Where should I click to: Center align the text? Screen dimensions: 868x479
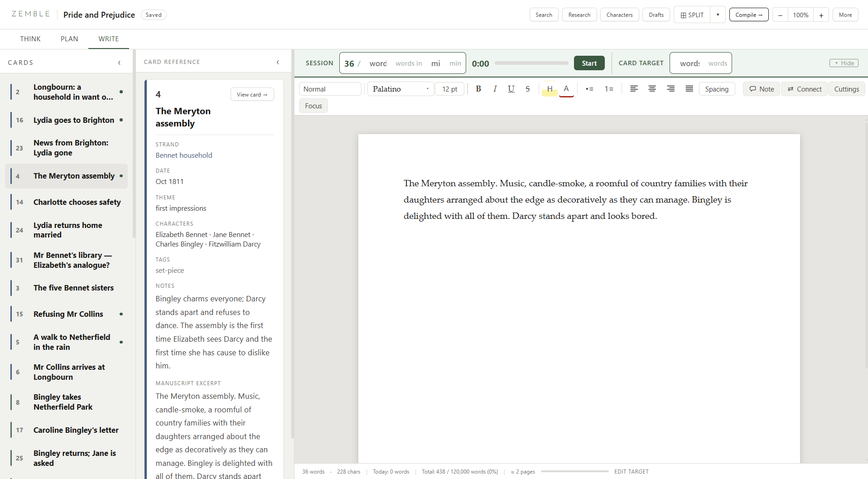[x=652, y=89]
